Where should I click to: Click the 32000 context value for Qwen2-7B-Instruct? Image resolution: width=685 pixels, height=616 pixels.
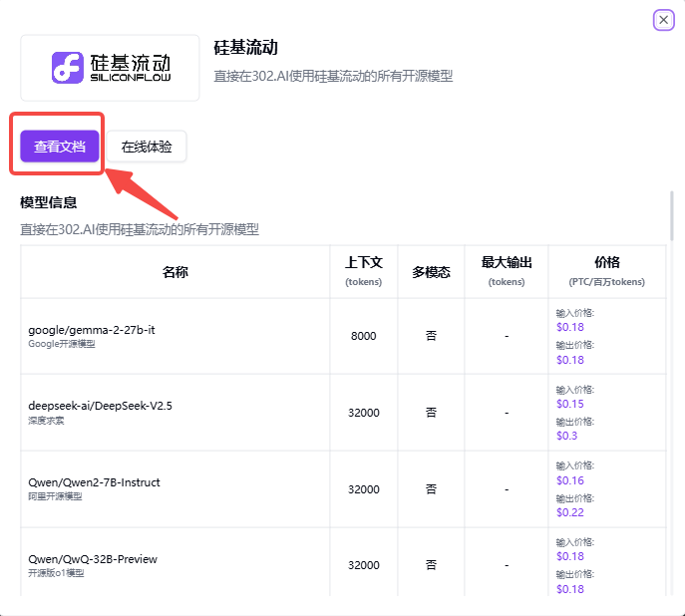(364, 489)
